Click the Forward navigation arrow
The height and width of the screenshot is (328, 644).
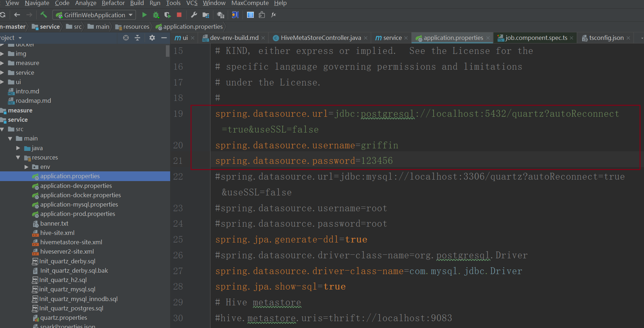coord(29,15)
